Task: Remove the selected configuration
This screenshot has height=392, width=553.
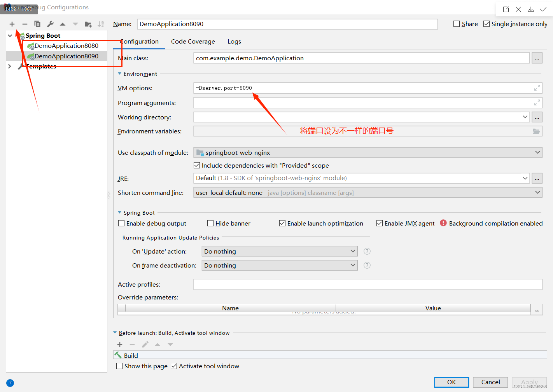Action: point(25,24)
